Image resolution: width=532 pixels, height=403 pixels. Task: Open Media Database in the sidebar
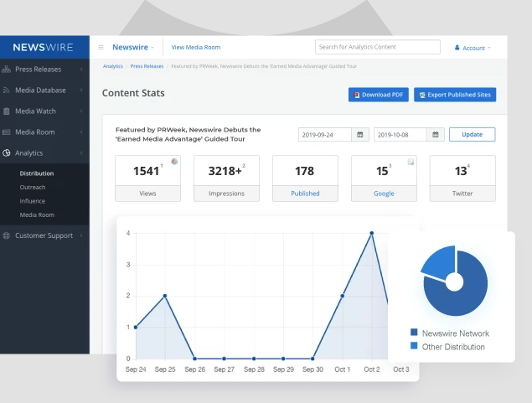tap(44, 90)
